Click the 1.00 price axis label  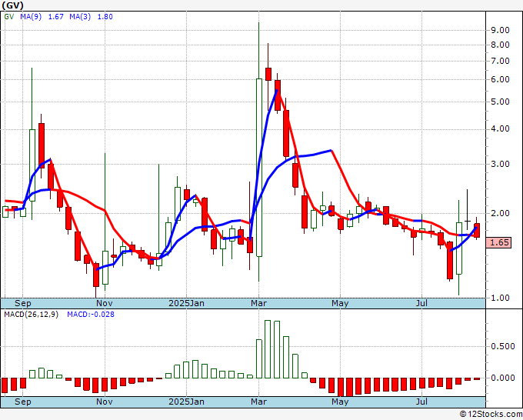click(x=501, y=298)
